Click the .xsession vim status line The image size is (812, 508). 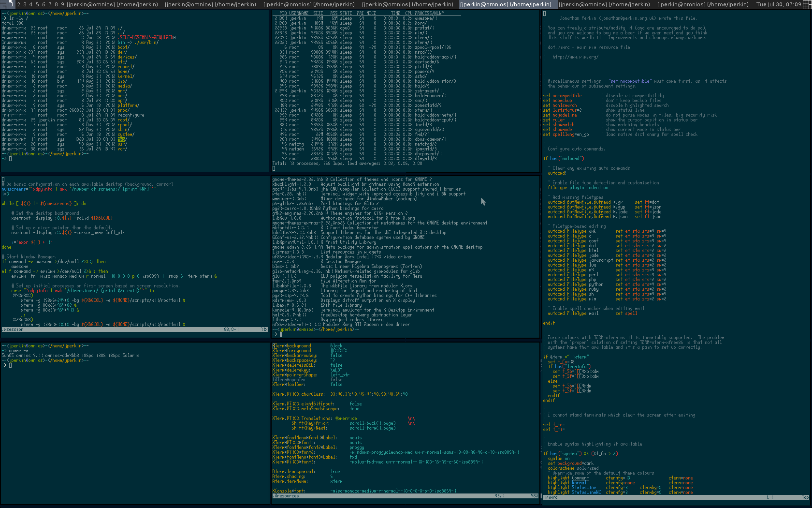tap(134, 329)
